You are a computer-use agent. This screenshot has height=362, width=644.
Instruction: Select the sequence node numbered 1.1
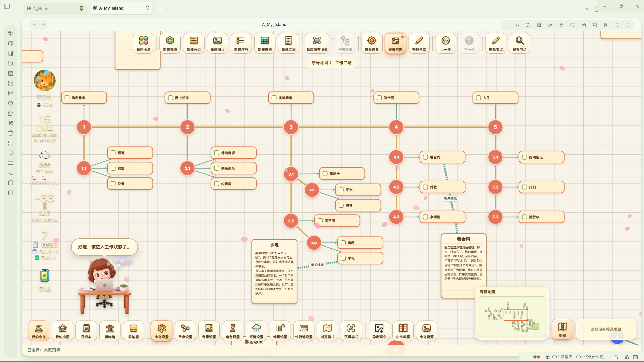(x=84, y=168)
